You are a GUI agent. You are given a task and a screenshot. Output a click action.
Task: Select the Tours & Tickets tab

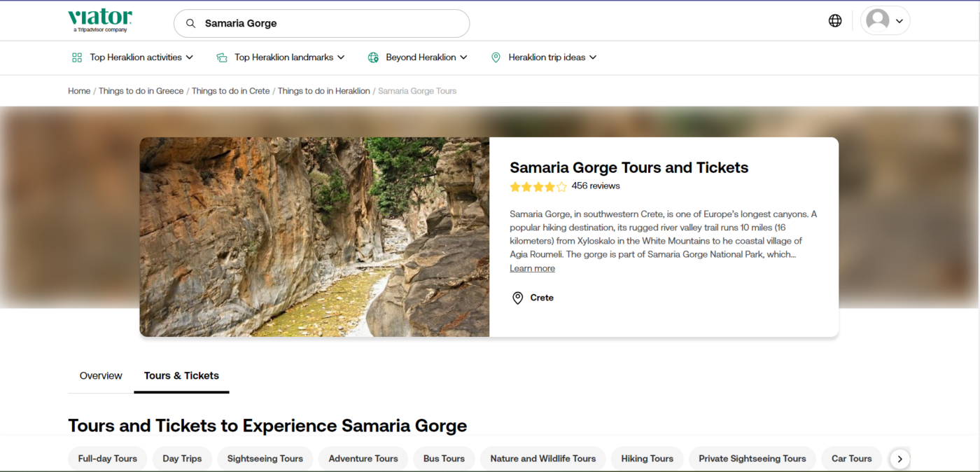(181, 376)
